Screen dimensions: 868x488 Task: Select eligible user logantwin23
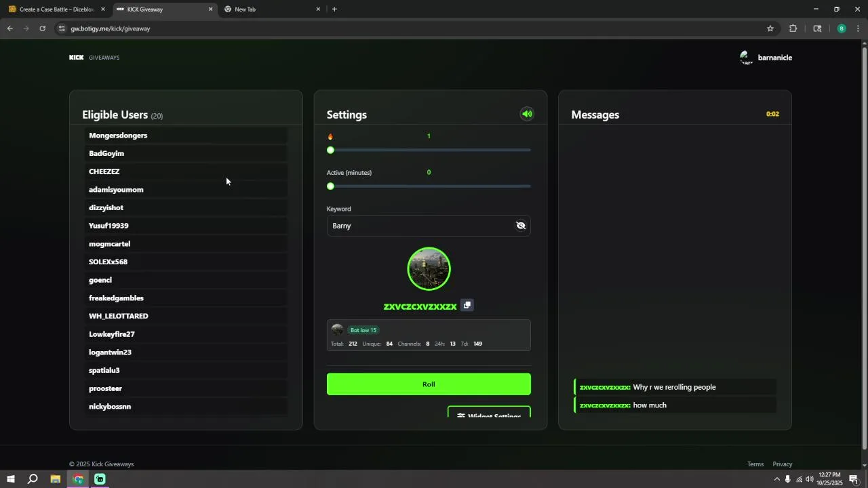point(186,352)
